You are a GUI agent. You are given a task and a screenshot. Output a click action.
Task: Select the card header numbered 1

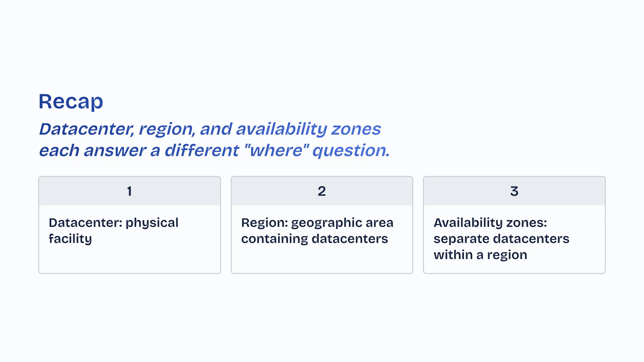point(129,191)
